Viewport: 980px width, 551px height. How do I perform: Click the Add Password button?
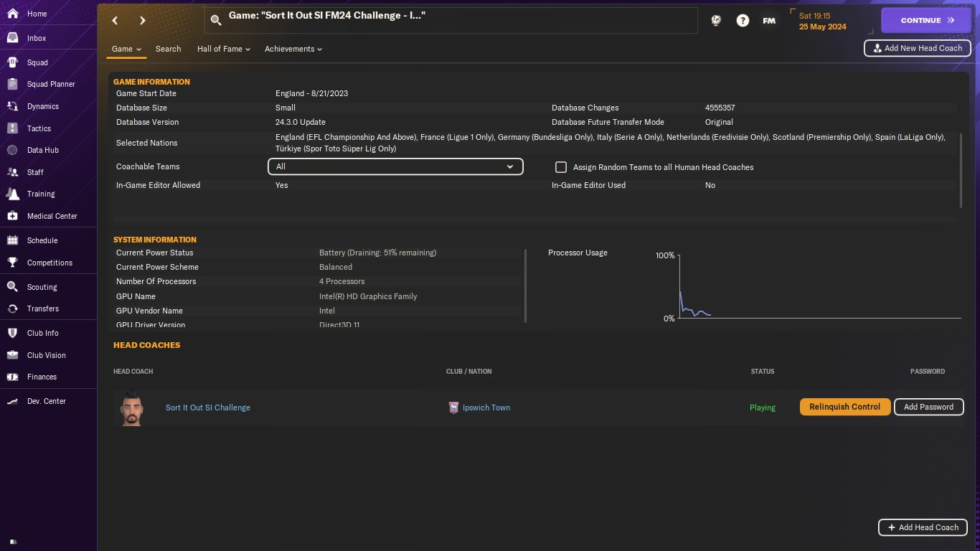point(928,407)
